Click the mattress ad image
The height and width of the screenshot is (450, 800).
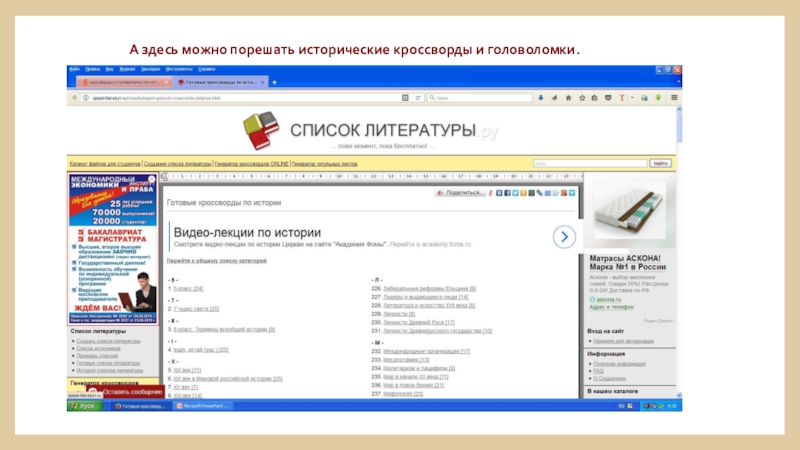click(630, 211)
